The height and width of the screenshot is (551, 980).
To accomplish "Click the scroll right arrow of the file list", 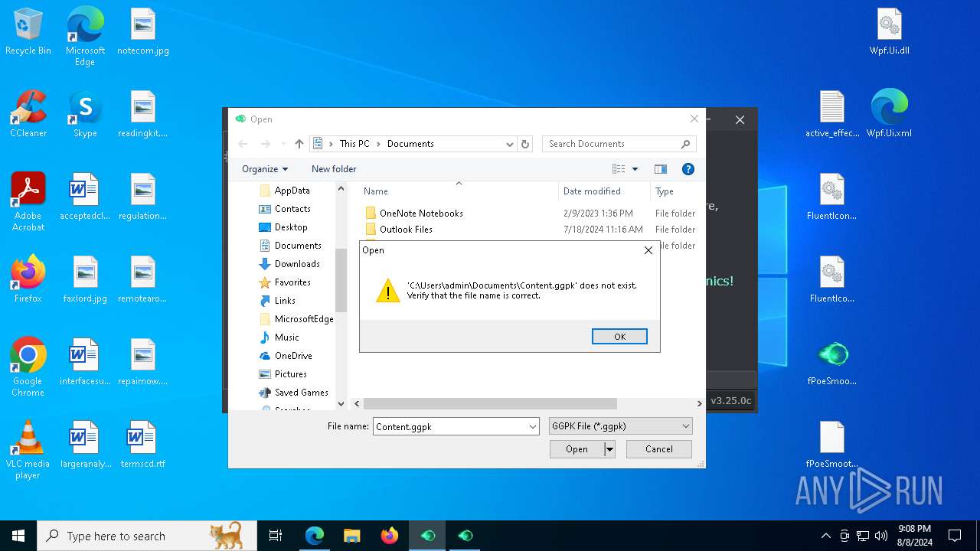I will [699, 403].
